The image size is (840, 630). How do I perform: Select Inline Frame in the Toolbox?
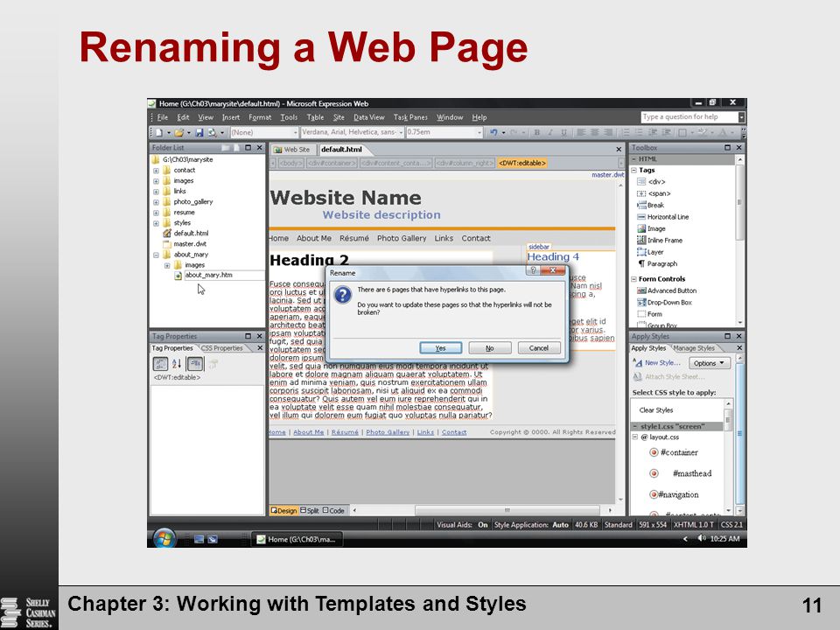(x=660, y=241)
